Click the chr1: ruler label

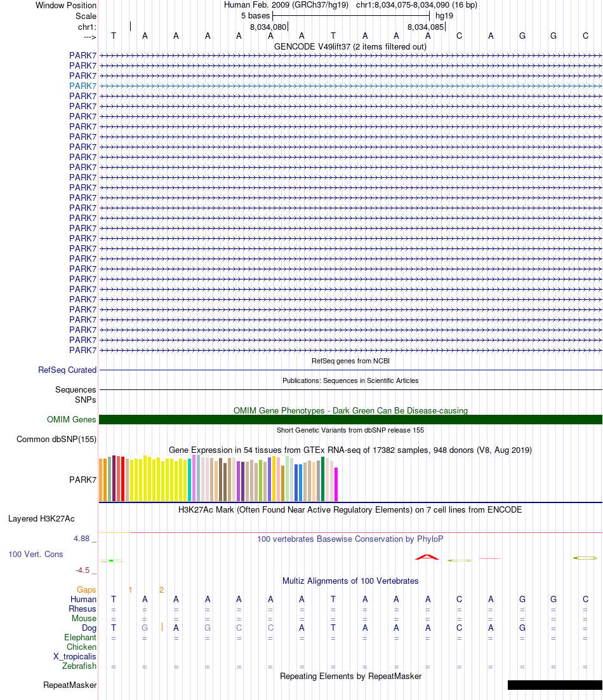click(87, 27)
